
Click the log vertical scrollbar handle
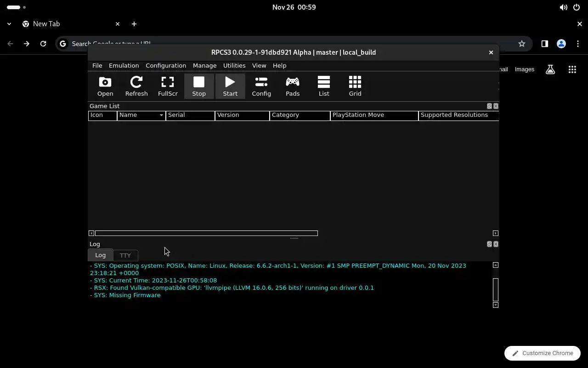[496, 290]
